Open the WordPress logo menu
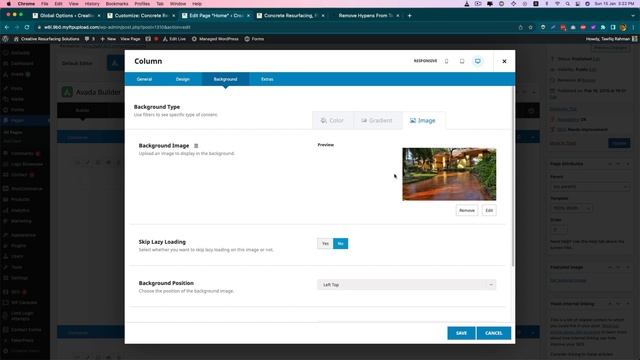This screenshot has width=640, height=360. coord(5,39)
